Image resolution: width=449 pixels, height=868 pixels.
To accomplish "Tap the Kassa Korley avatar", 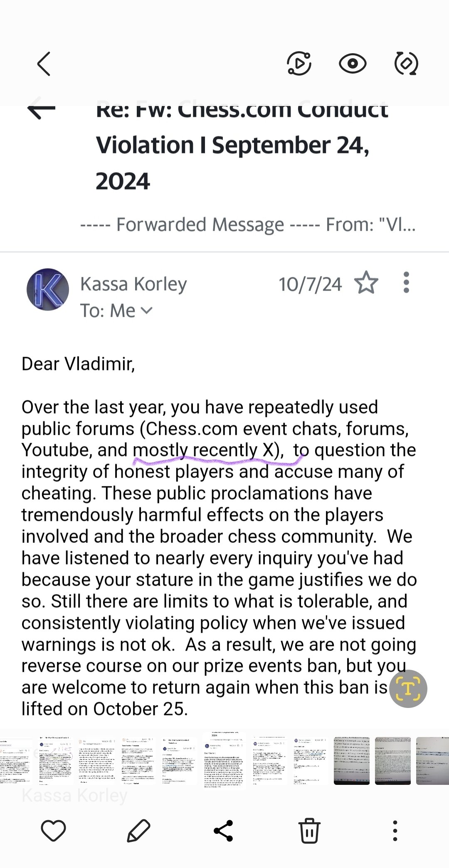I will [x=48, y=289].
